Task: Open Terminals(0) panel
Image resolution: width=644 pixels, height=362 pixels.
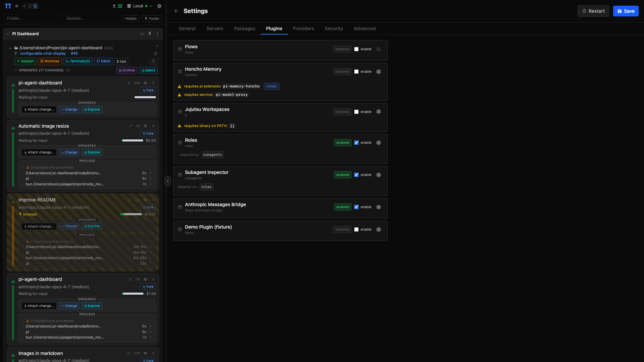Action: point(78,61)
